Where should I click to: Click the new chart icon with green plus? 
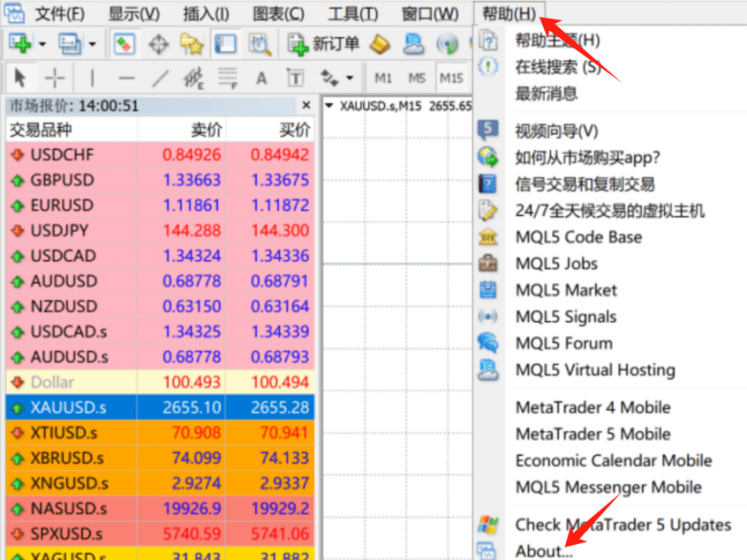(20, 44)
